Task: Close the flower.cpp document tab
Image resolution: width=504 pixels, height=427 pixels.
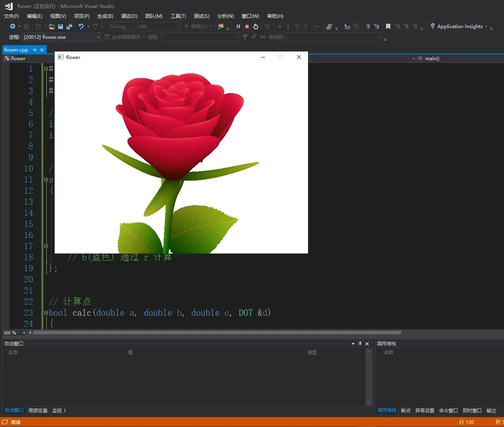Action: pyautogui.click(x=42, y=50)
